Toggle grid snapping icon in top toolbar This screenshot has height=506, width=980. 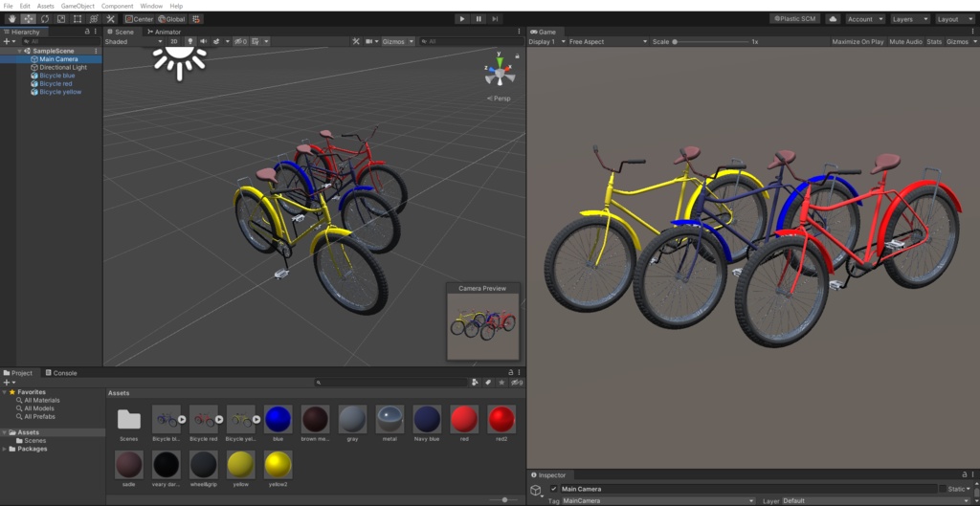pyautogui.click(x=195, y=19)
